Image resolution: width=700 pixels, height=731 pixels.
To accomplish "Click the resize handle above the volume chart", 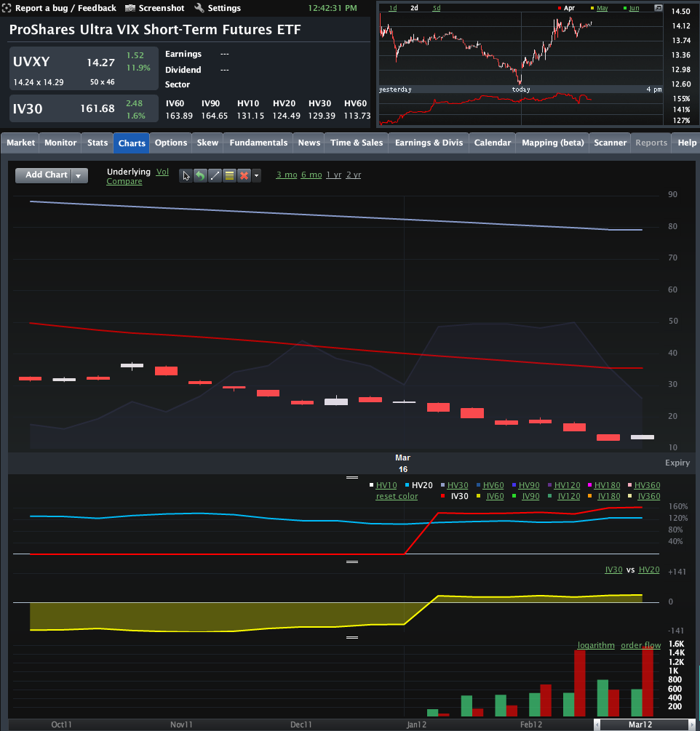I will coord(352,637).
